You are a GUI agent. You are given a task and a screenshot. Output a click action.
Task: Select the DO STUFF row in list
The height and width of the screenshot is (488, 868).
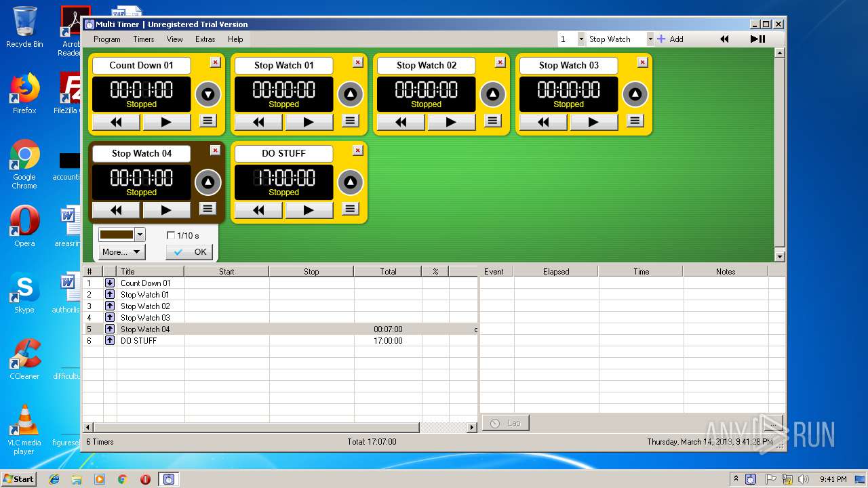280,341
